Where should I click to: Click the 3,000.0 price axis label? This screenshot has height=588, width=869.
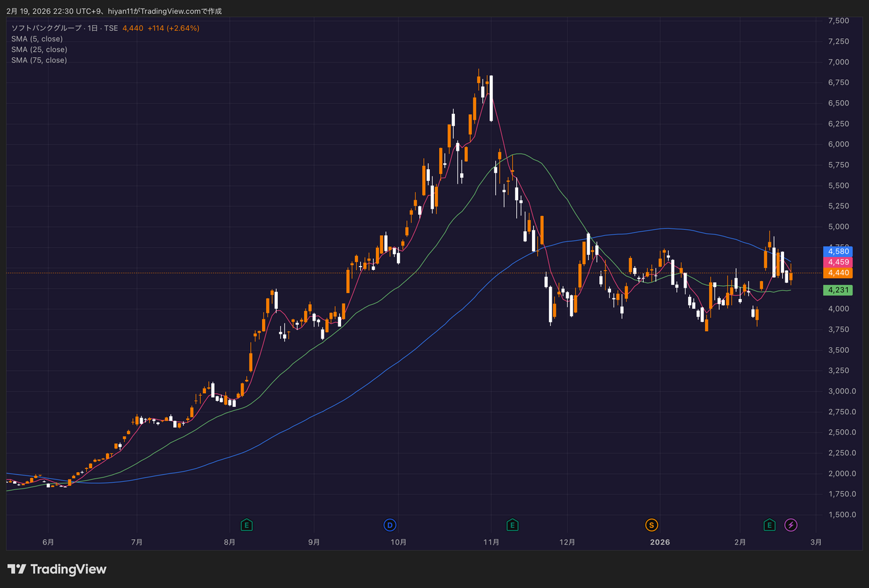tap(841, 391)
